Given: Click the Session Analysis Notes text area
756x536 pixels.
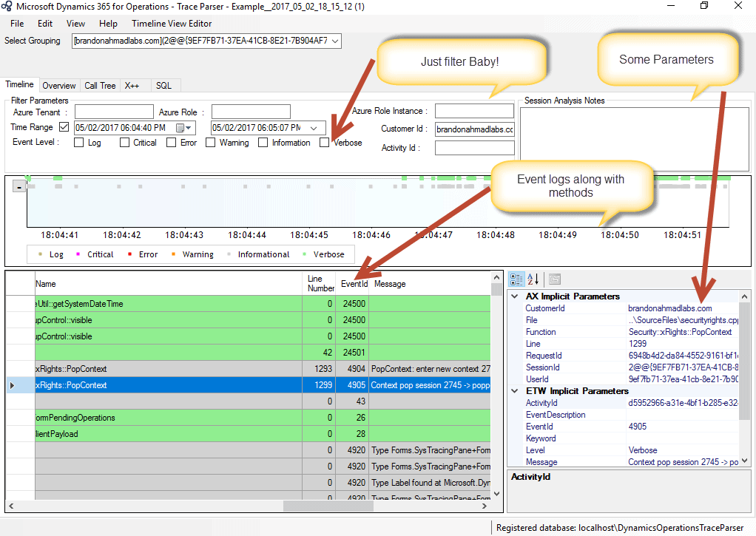Looking at the screenshot, I should pos(634,139).
